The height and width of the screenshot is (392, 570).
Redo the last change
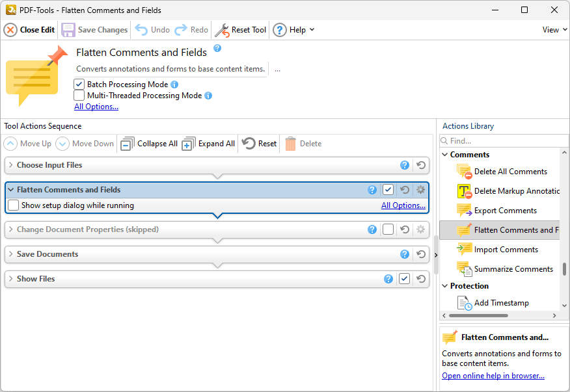click(x=191, y=30)
